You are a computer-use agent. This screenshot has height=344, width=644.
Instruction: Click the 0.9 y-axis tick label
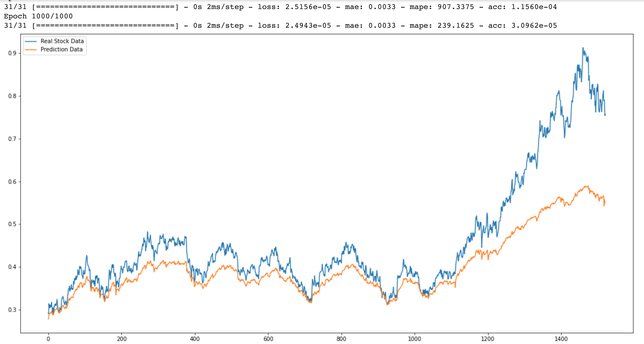click(12, 53)
